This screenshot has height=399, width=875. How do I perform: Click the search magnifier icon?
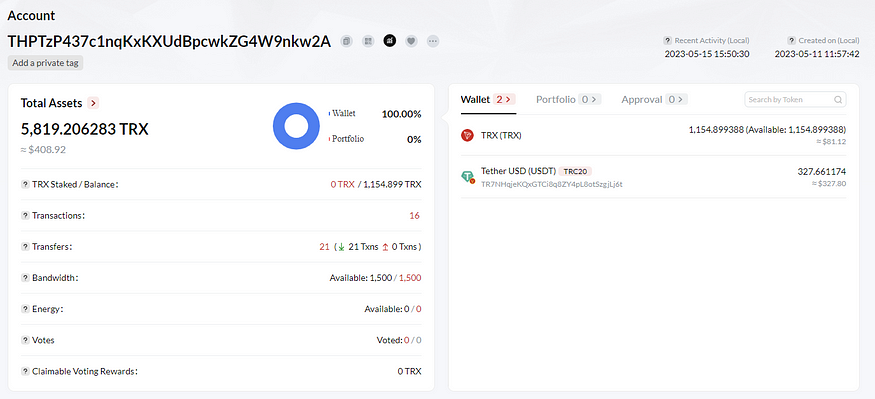(838, 100)
